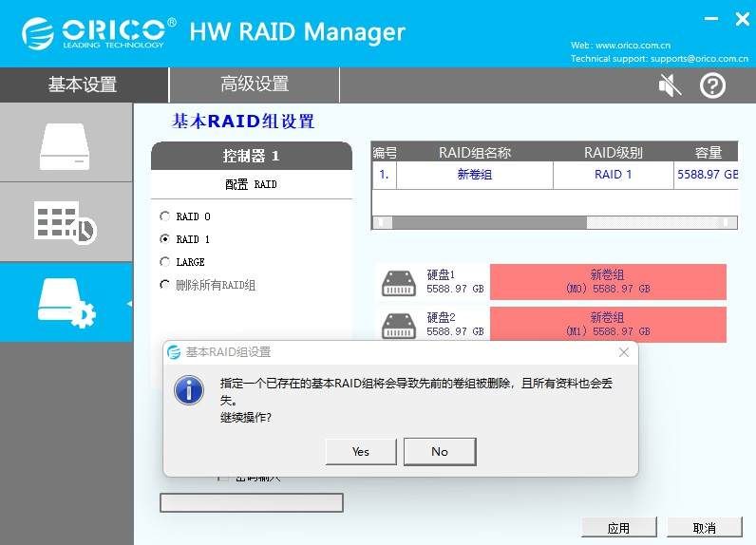Screen dimensions: 756x545
Task: Close the 基本RAID组设置 dialog with X
Action: pos(624,352)
